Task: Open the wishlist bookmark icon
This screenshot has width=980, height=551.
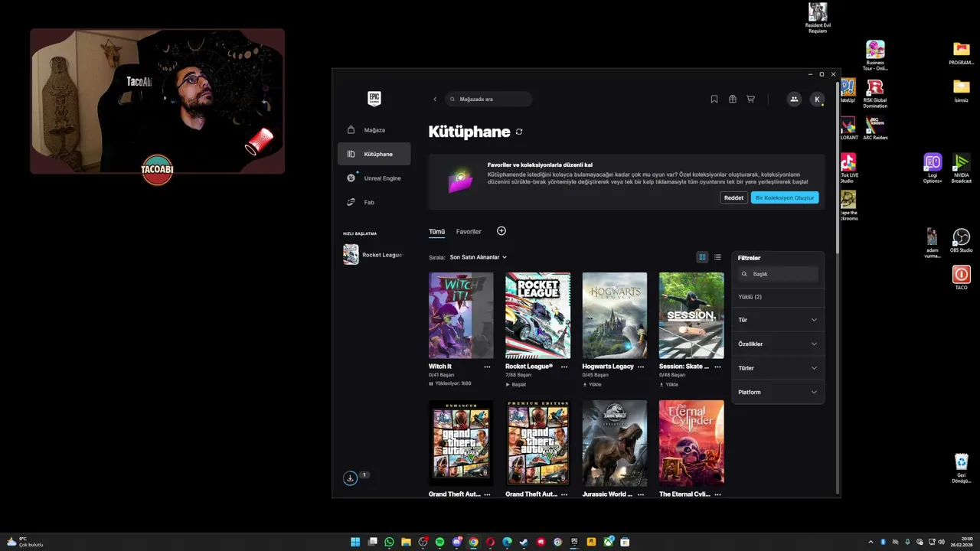Action: tap(714, 99)
